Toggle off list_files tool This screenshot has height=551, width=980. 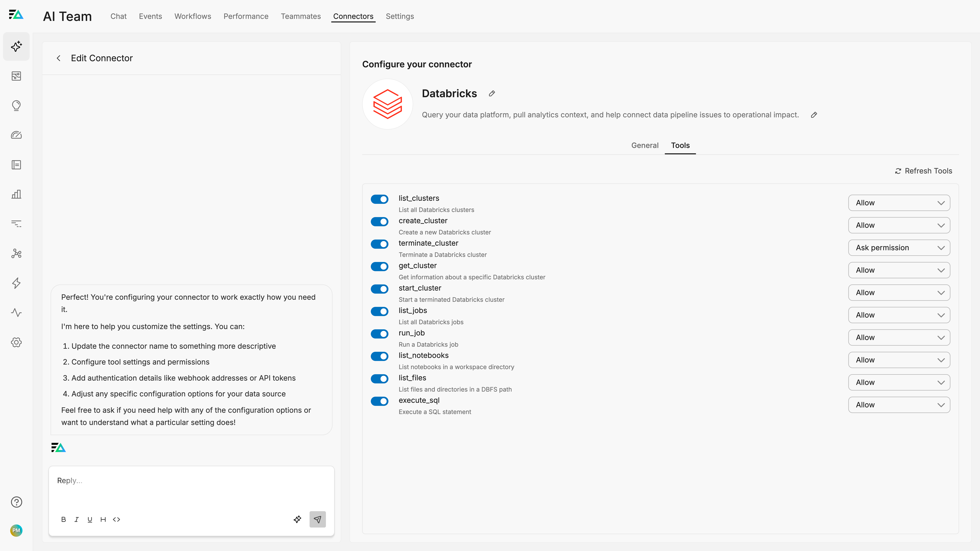tap(380, 379)
